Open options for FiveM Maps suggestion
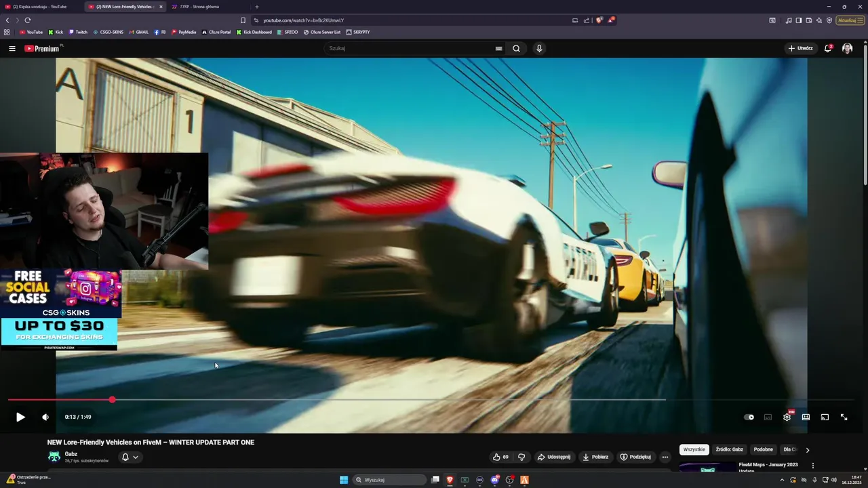The width and height of the screenshot is (868, 488). (x=812, y=466)
